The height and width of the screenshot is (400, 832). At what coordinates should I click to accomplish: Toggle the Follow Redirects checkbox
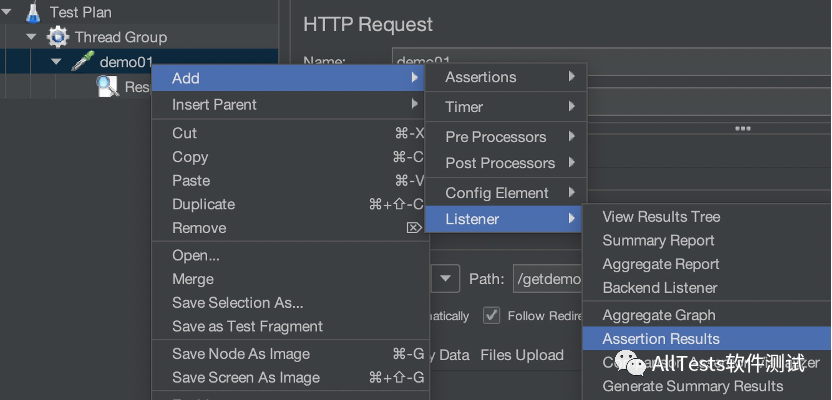(492, 315)
